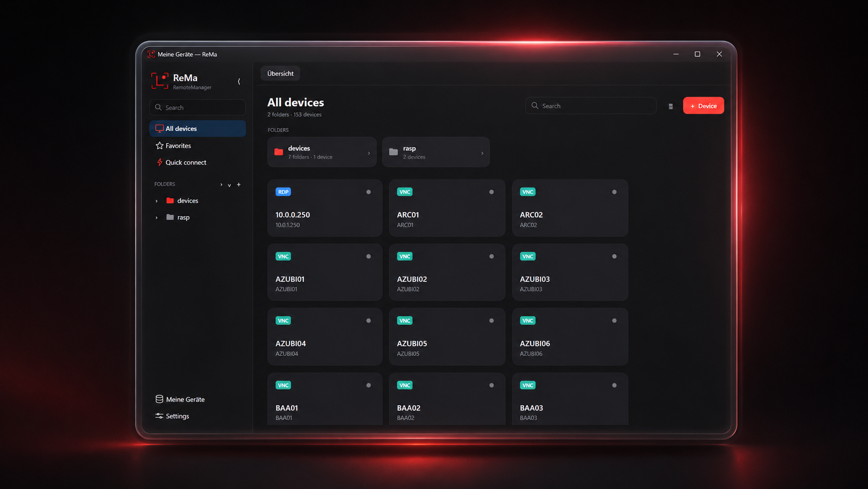This screenshot has height=489, width=868.
Task: Expand all folders arrow in sidebar
Action: point(221,184)
